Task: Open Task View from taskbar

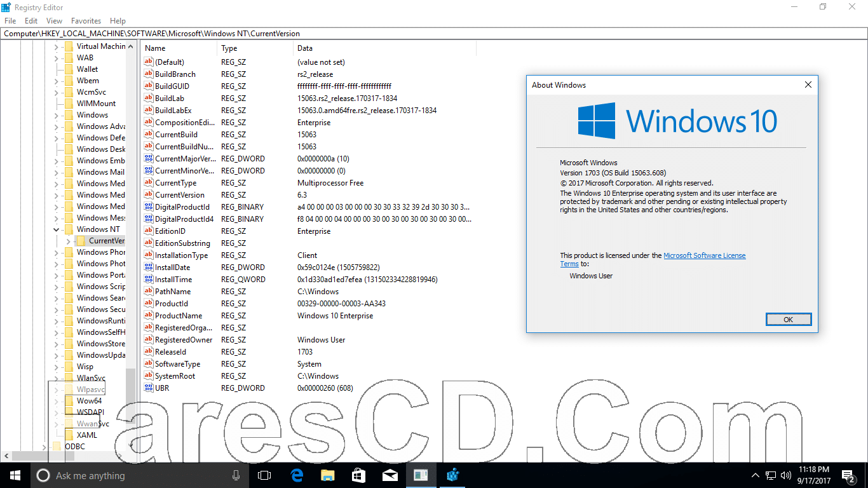Action: click(x=264, y=475)
